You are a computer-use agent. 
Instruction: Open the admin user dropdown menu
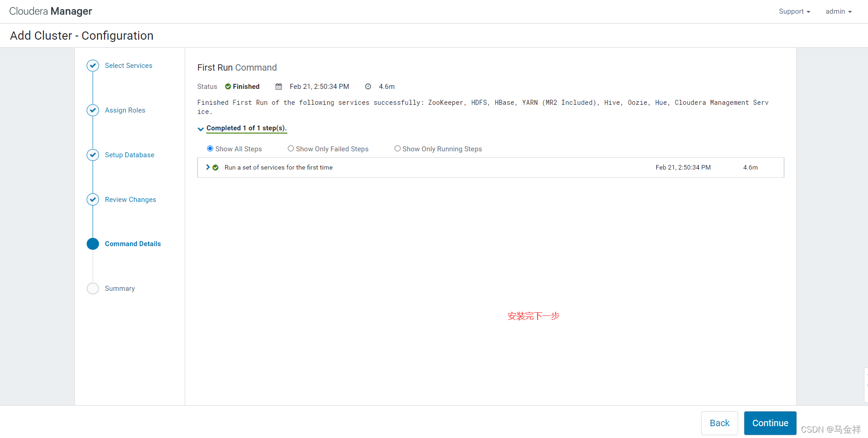click(x=838, y=11)
